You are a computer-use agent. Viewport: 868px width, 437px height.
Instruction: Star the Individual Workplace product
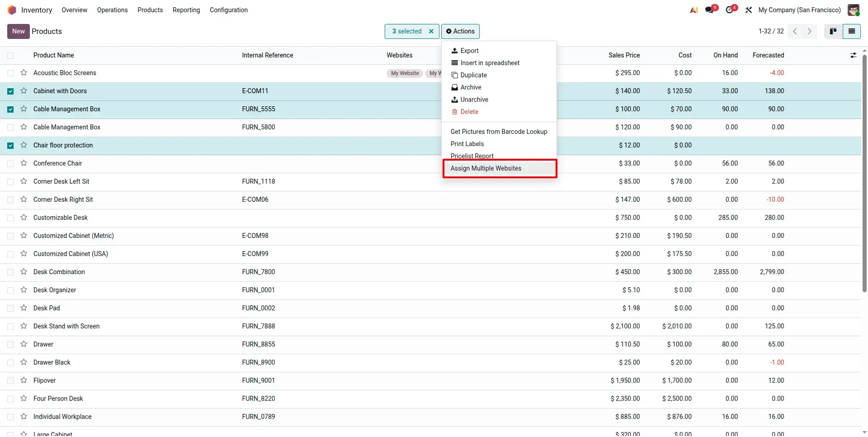point(24,417)
